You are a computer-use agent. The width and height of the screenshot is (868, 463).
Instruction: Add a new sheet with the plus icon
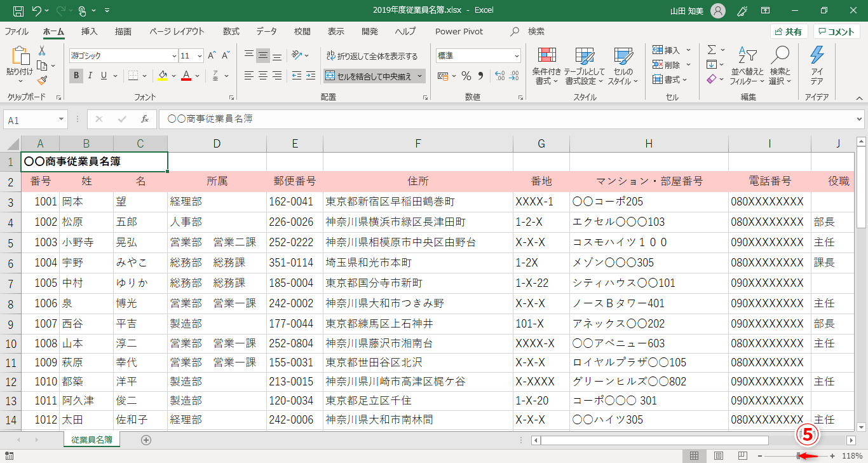[x=146, y=439]
